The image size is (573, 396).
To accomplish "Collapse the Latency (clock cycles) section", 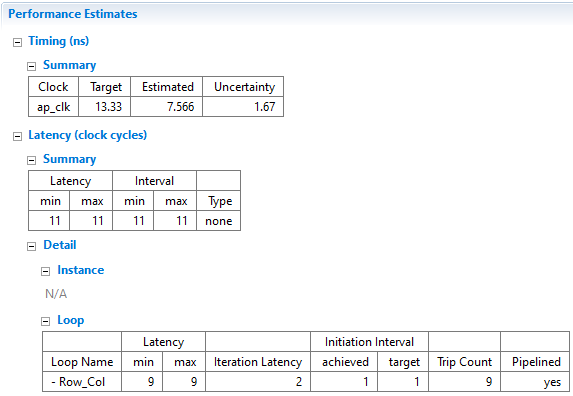I will [x=17, y=137].
